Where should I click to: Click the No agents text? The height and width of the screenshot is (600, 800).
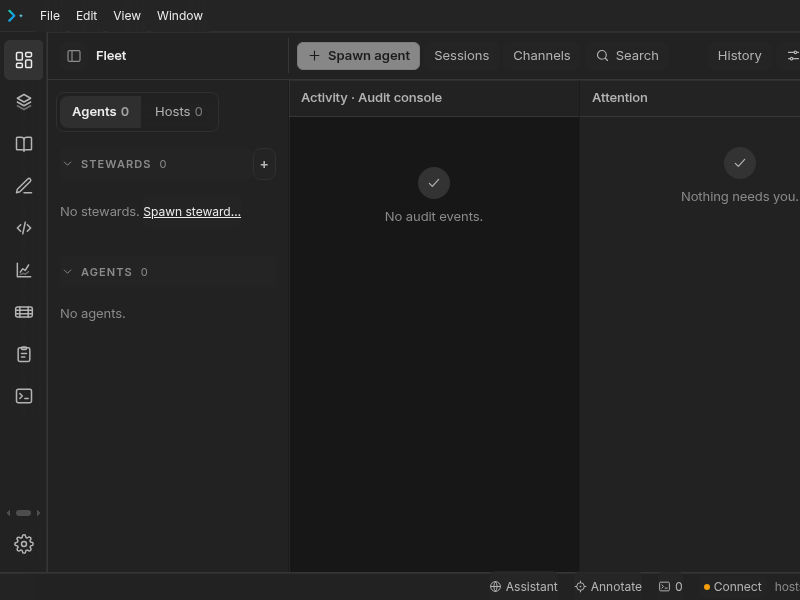(x=92, y=314)
